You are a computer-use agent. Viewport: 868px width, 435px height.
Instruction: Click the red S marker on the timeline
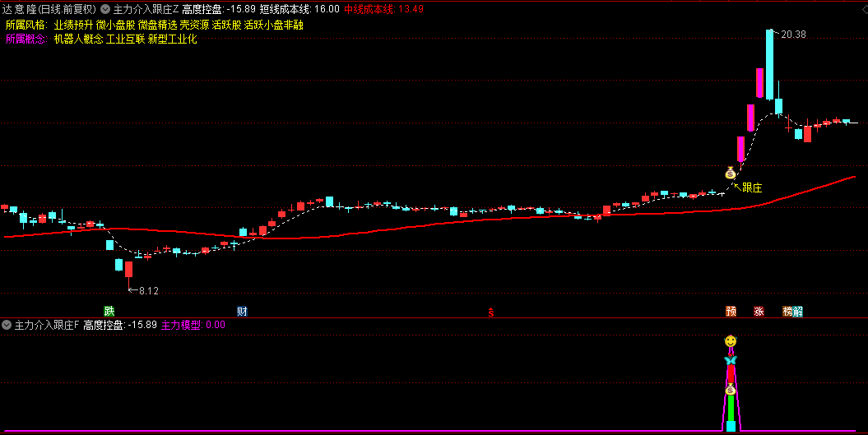[x=490, y=312]
